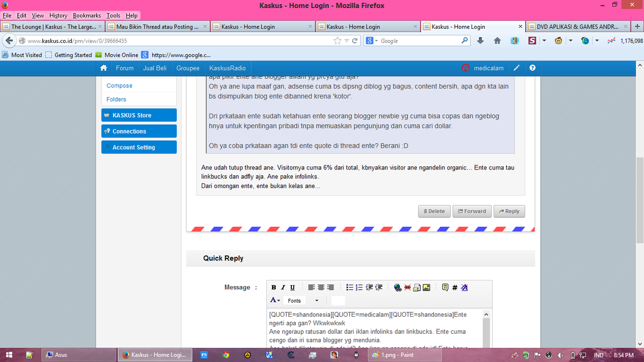Open the Tools menu
This screenshot has width=644, height=362.
click(113, 16)
